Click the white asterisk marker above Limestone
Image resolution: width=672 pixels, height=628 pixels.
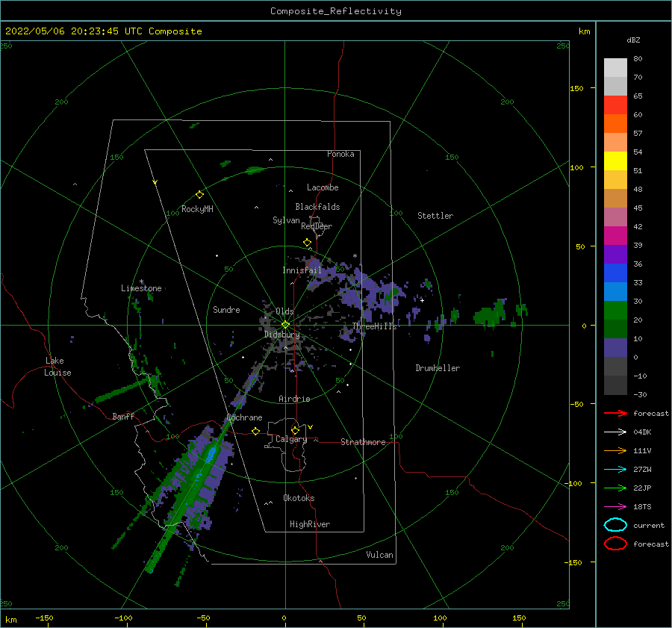(141, 282)
